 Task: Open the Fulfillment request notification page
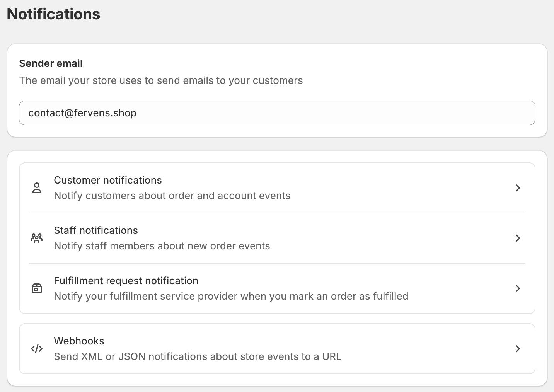(126, 281)
